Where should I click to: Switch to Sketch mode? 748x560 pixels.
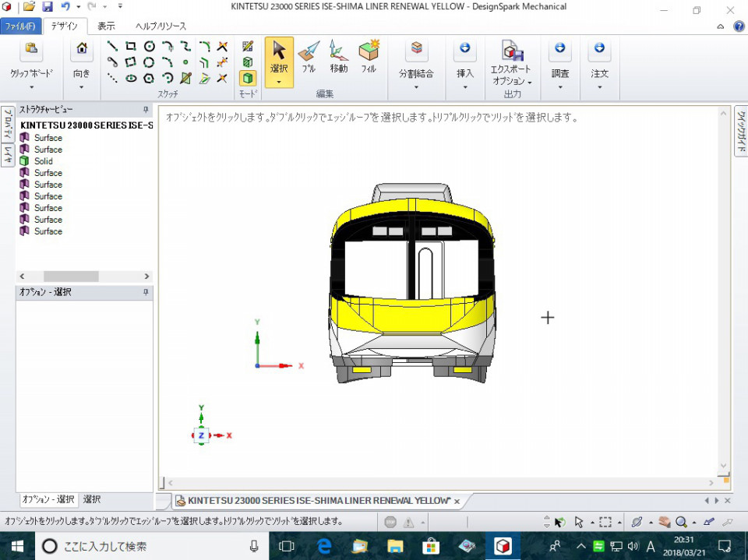248,46
